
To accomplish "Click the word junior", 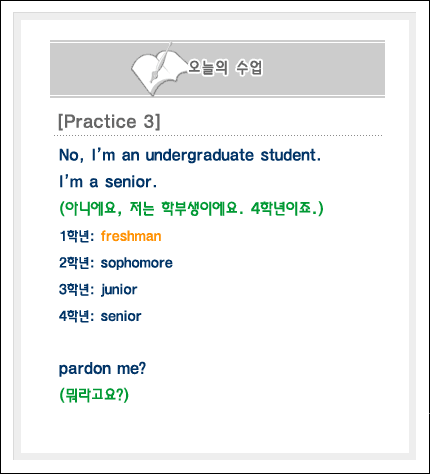I will pos(119,290).
